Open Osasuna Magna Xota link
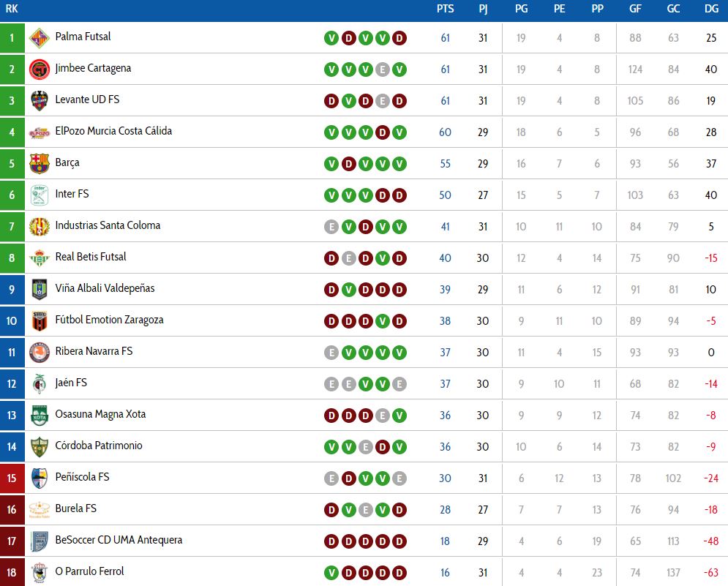This screenshot has height=586, width=728. 100,414
